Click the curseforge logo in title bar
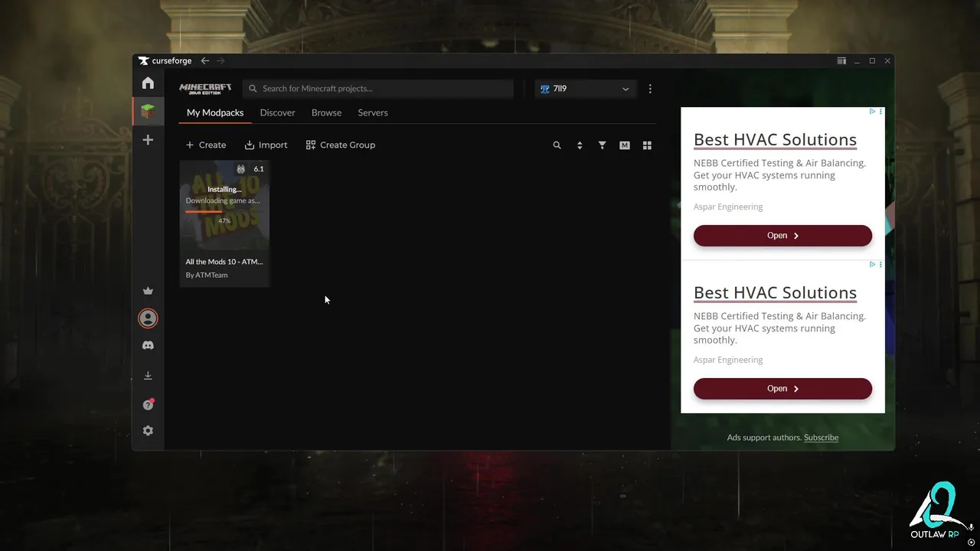Screen dimensions: 980x551 [165, 60]
